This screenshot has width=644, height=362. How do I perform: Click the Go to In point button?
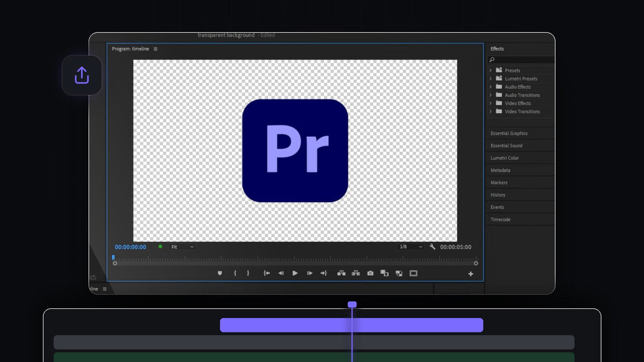point(267,273)
